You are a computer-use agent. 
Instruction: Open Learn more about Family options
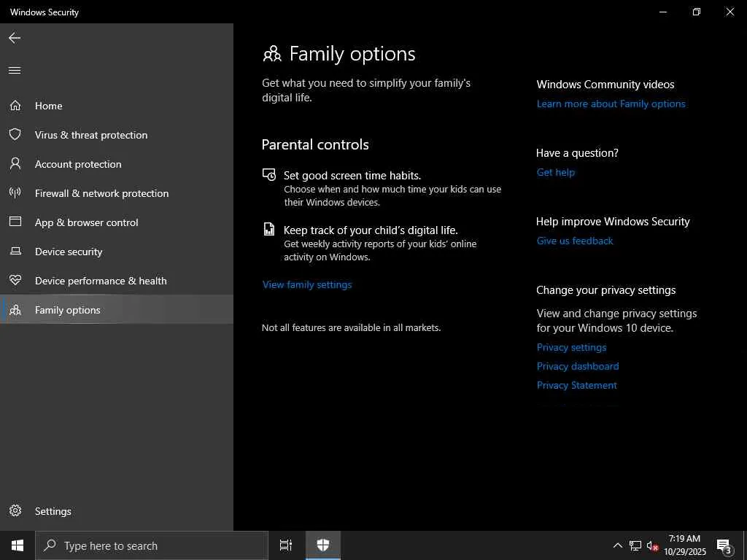[x=611, y=104]
